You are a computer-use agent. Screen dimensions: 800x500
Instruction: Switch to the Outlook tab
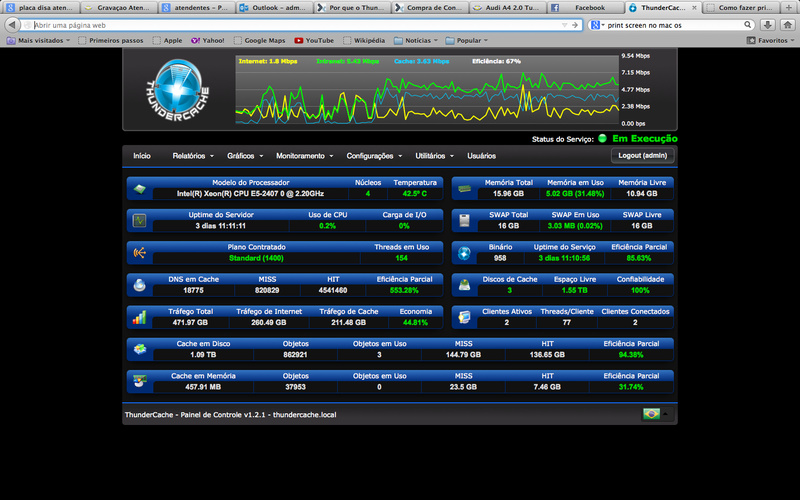point(274,8)
